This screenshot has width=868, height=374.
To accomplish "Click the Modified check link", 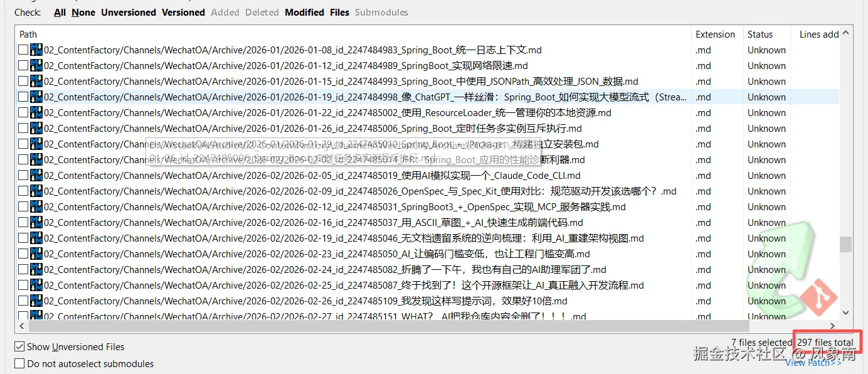I will pyautogui.click(x=304, y=13).
